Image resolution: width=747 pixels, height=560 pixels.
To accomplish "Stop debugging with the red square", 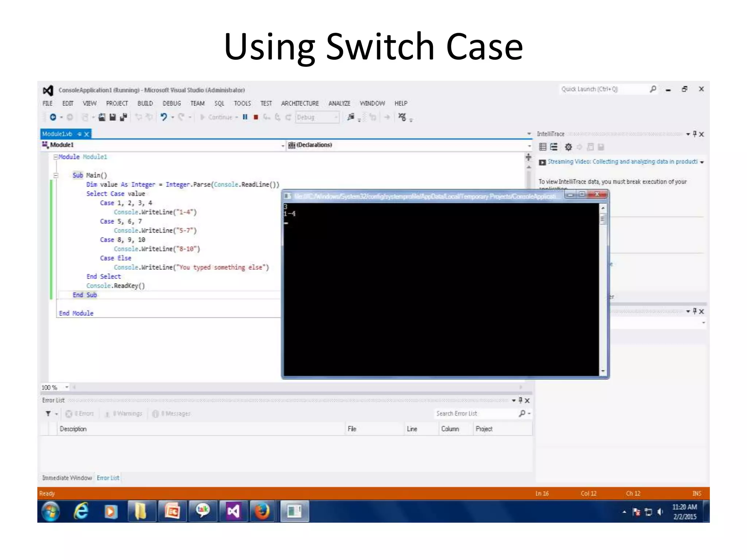I will [256, 117].
